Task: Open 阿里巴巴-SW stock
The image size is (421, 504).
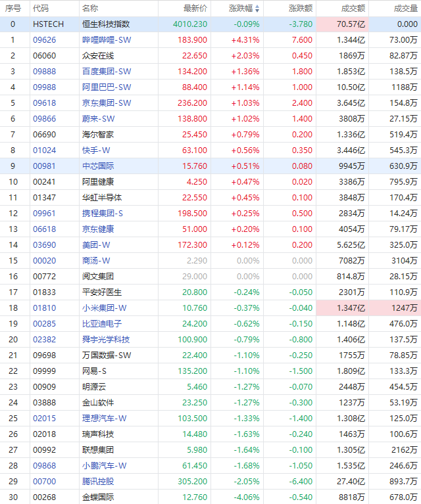Action: point(107,87)
